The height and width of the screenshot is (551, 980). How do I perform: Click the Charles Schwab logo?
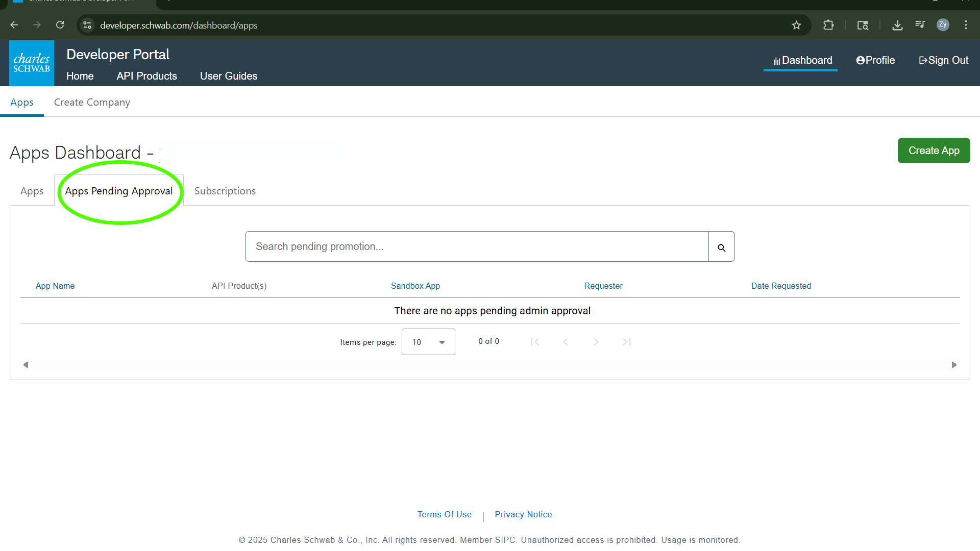tap(32, 63)
